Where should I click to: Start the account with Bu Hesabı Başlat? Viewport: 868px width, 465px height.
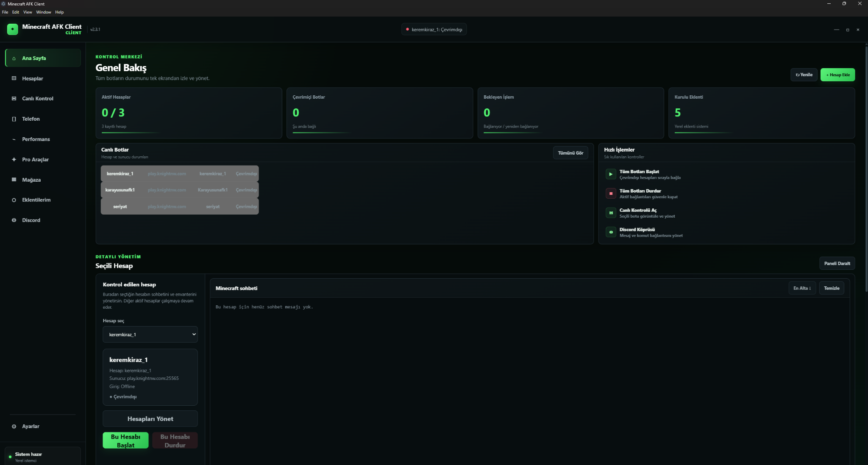[125, 440]
